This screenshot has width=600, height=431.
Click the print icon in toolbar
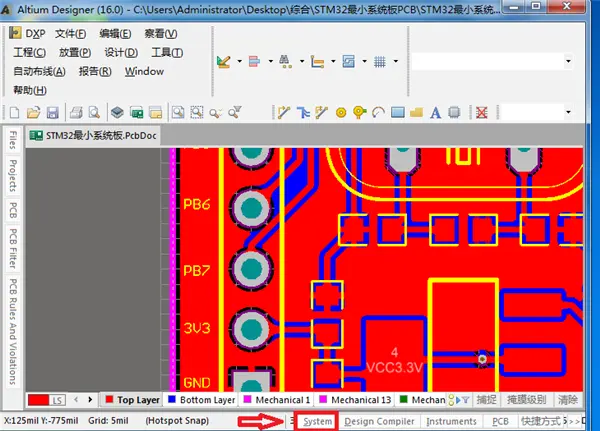coord(76,113)
